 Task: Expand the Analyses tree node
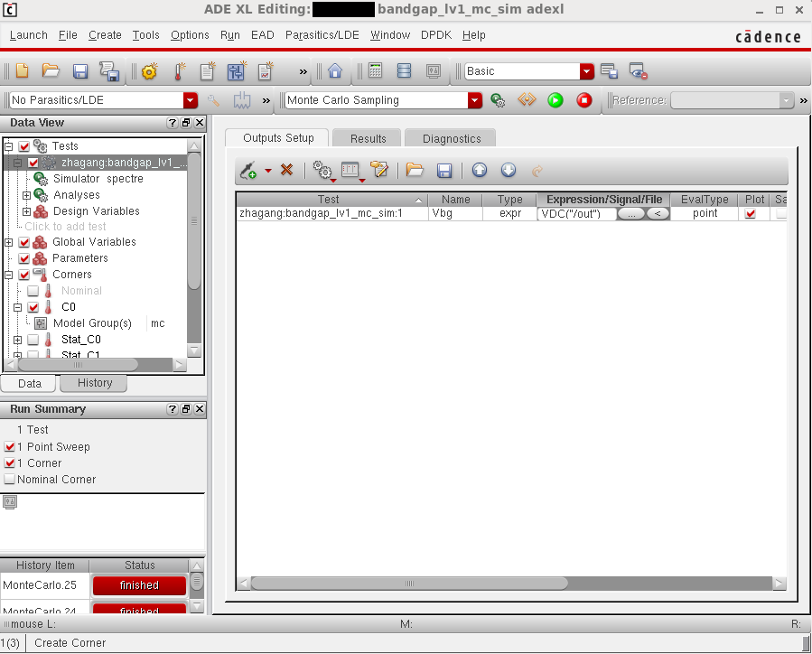(26, 195)
